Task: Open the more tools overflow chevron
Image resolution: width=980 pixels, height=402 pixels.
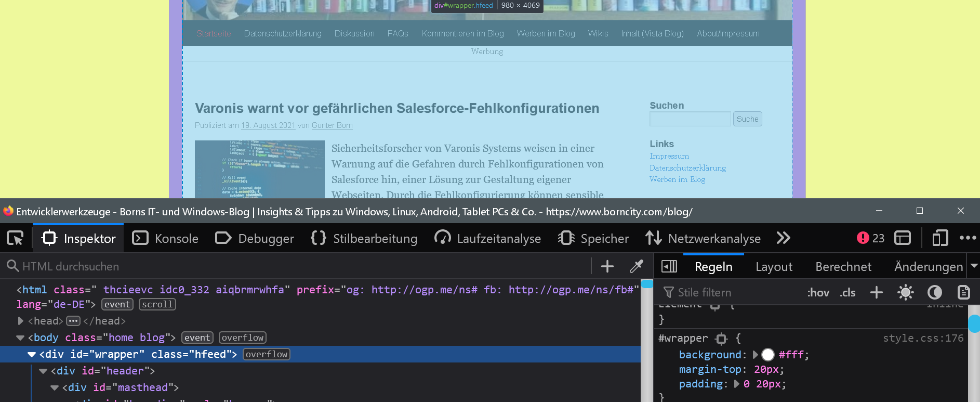Action: (783, 238)
